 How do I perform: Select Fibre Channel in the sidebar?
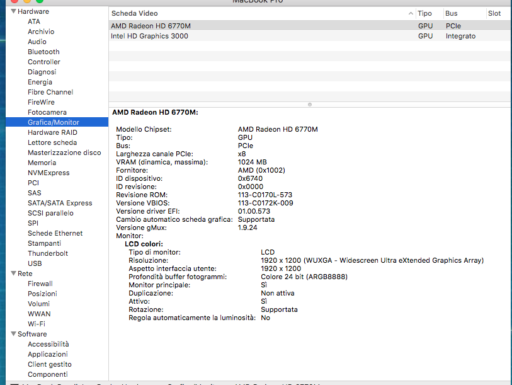point(50,92)
